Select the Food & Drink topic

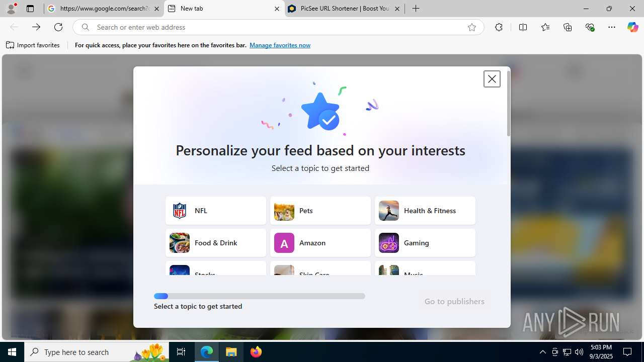[216, 243]
